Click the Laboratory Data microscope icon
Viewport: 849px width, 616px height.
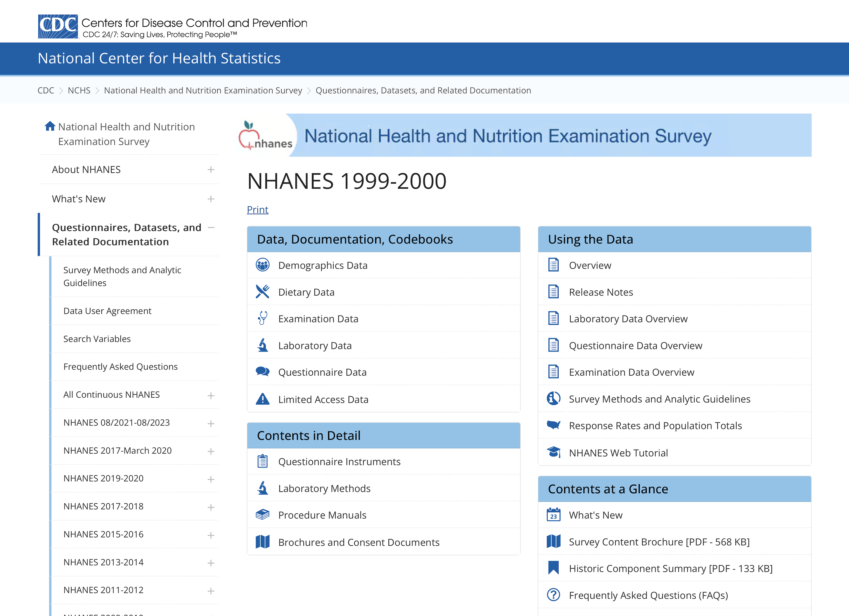click(x=262, y=345)
